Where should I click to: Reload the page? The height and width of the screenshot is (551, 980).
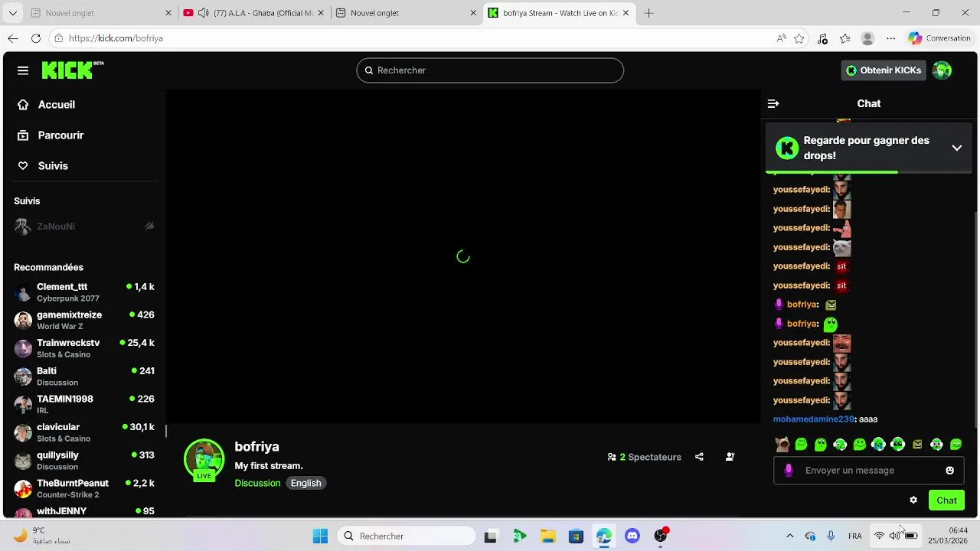(35, 38)
